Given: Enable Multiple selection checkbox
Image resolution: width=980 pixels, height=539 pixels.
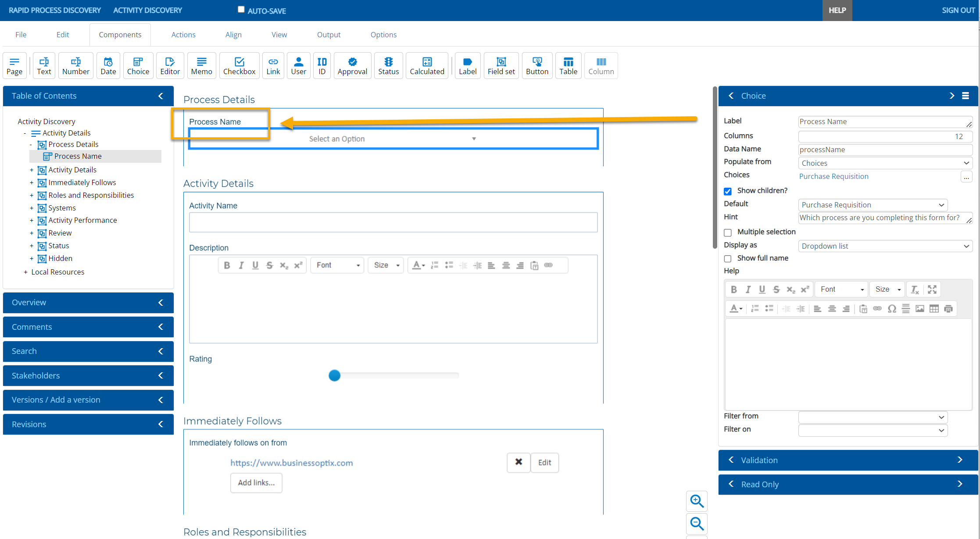Looking at the screenshot, I should click(x=728, y=232).
